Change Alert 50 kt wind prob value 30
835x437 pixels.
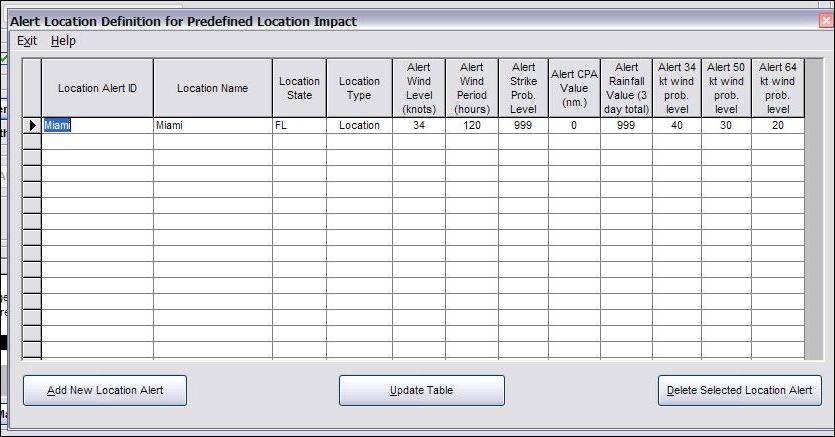pos(726,126)
